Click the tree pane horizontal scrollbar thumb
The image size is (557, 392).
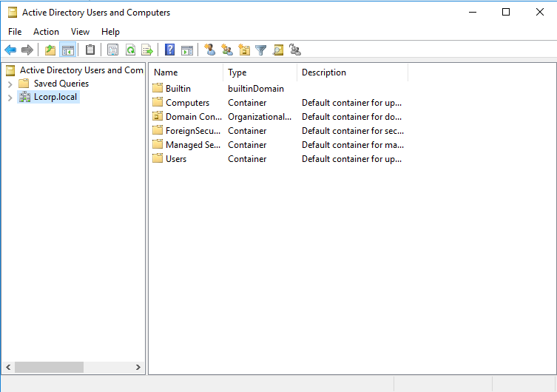tap(49, 367)
